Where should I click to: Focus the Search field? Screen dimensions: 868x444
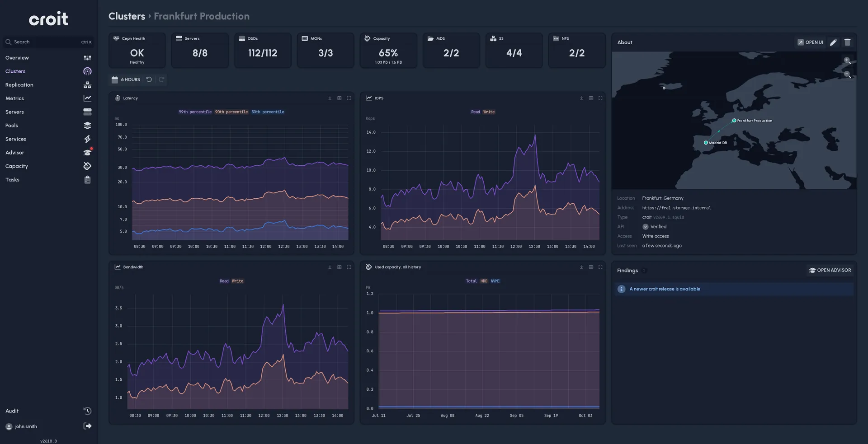tap(48, 42)
